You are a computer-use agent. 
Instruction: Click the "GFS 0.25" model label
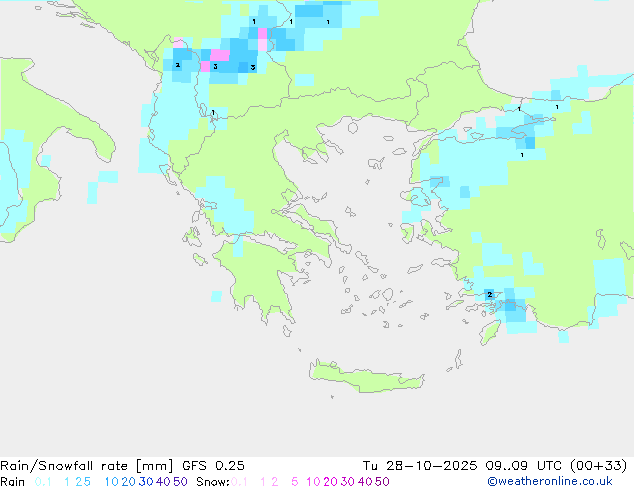pyautogui.click(x=213, y=466)
